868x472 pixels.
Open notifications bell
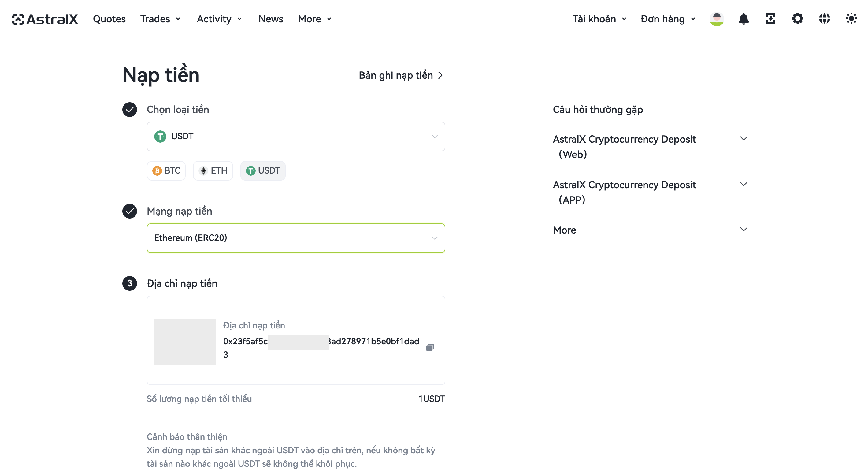tap(744, 19)
